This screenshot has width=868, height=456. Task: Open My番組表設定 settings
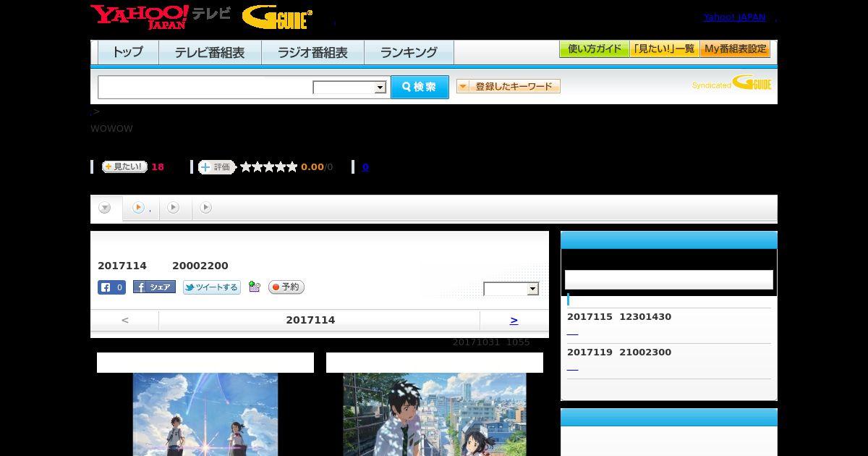coord(735,49)
